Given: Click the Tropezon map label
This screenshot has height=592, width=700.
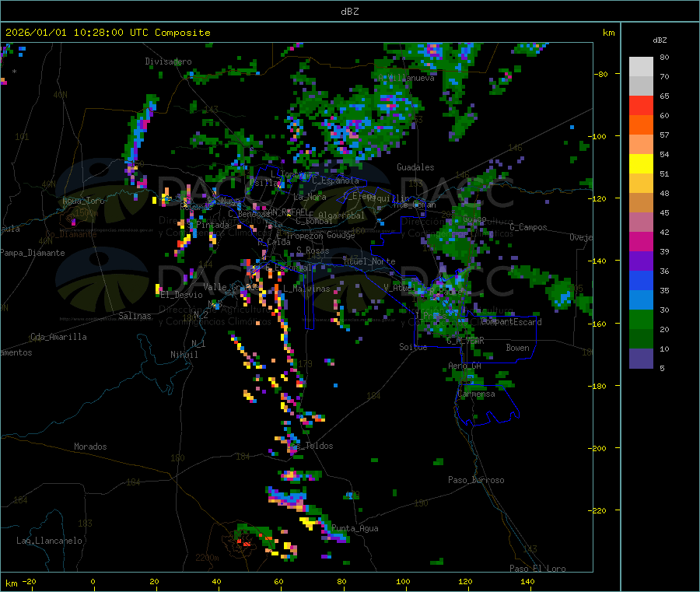Looking at the screenshot, I should click(x=304, y=236).
